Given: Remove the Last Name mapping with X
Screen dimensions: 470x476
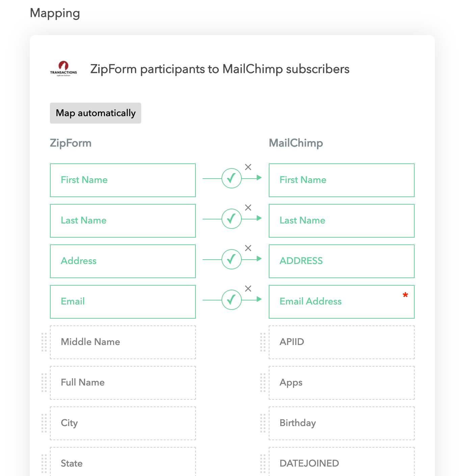Looking at the screenshot, I should tap(248, 208).
